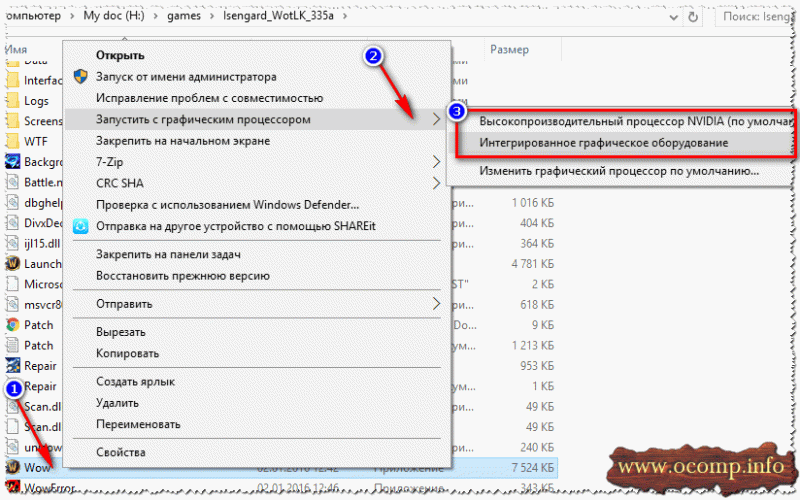The height and width of the screenshot is (500, 800).
Task: Click the refresh icon in the address bar
Action: click(x=693, y=17)
